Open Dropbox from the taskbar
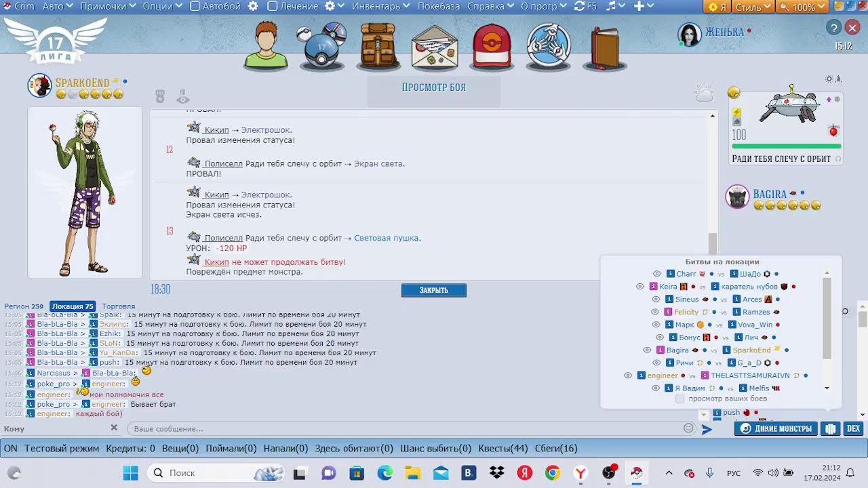Viewport: 868px width, 488px height. tap(496, 472)
